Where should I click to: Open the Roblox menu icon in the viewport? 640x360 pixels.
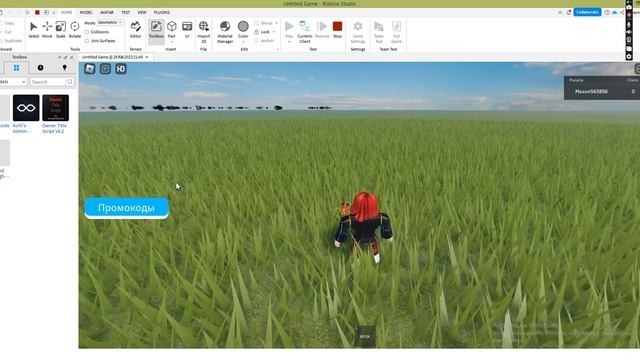coord(90,69)
